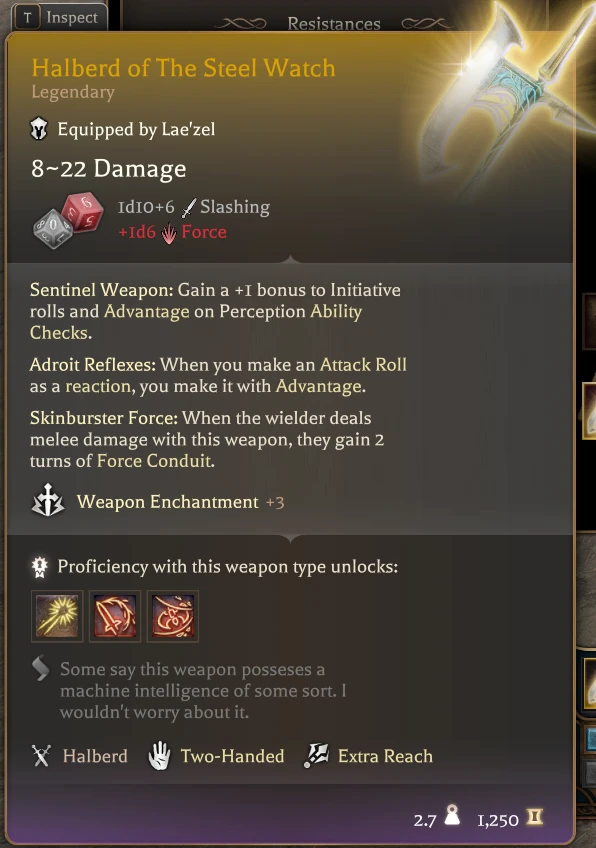Click the helmet icon beside Equipped by Lae'zel

click(x=39, y=129)
